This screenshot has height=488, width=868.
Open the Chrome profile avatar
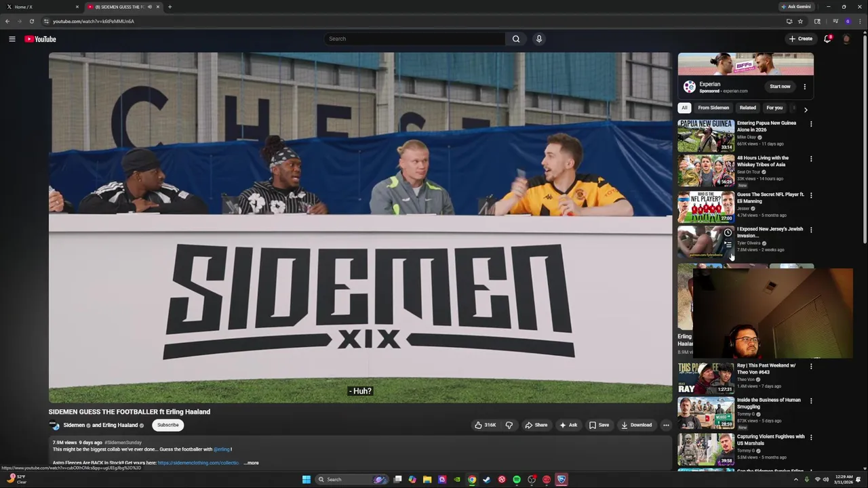(848, 21)
